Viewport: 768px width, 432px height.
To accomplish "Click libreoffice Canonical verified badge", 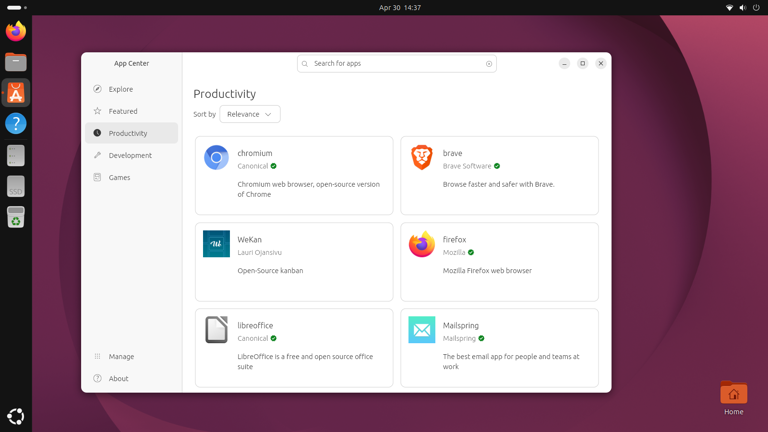I will point(274,338).
